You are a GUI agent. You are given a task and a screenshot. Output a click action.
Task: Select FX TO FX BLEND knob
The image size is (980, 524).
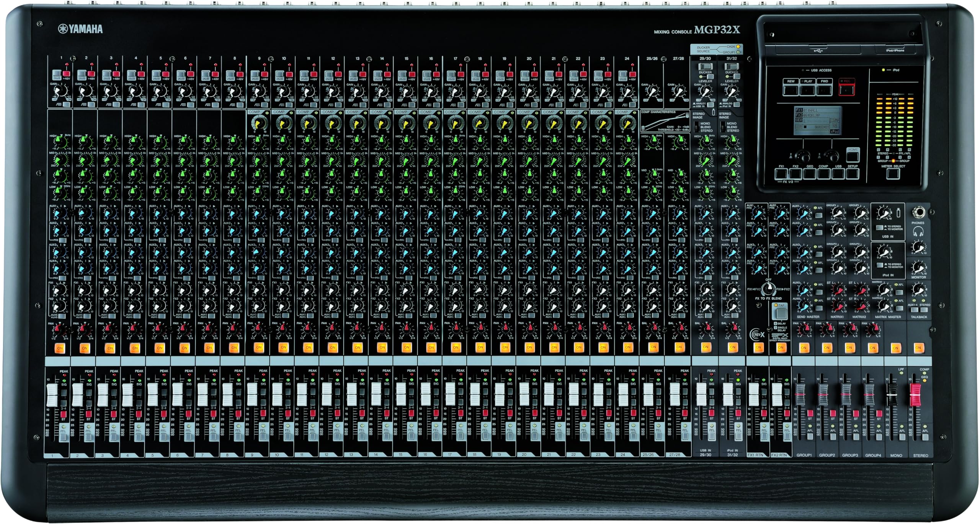pos(768,289)
